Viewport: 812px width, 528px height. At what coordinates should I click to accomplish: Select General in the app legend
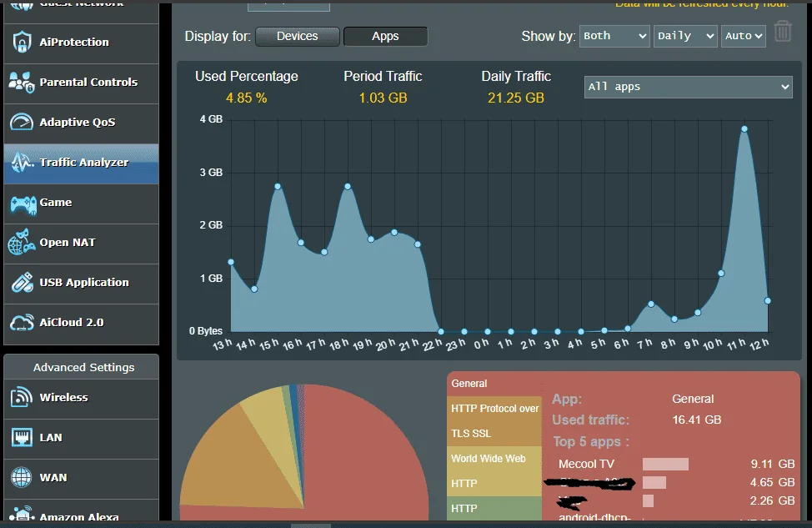(494, 384)
